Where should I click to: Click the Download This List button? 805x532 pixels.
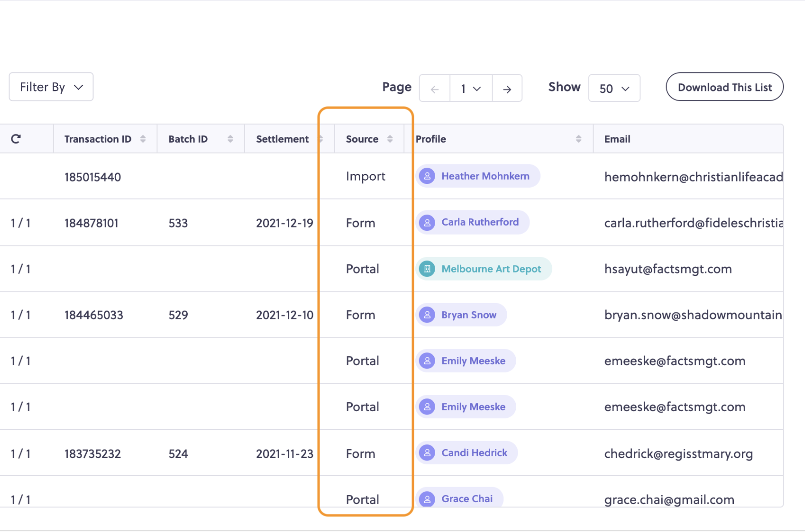724,87
